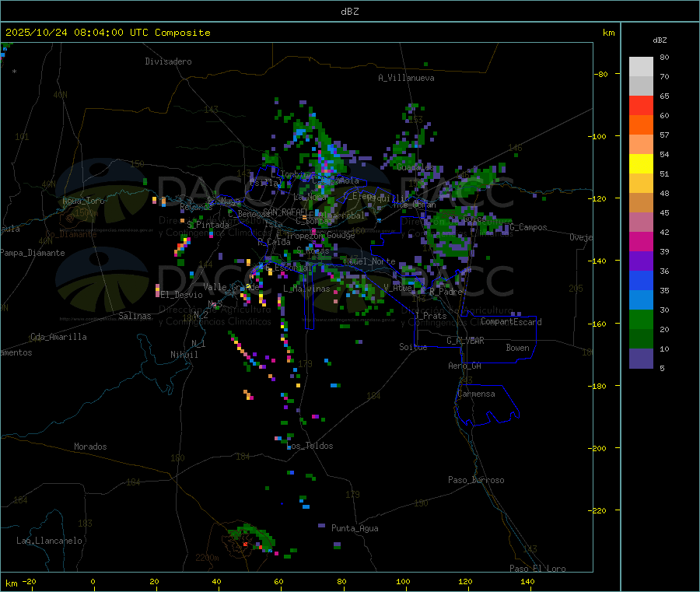The image size is (700, 592).
Task: Click the Punta_Agua location label
Action: [355, 528]
